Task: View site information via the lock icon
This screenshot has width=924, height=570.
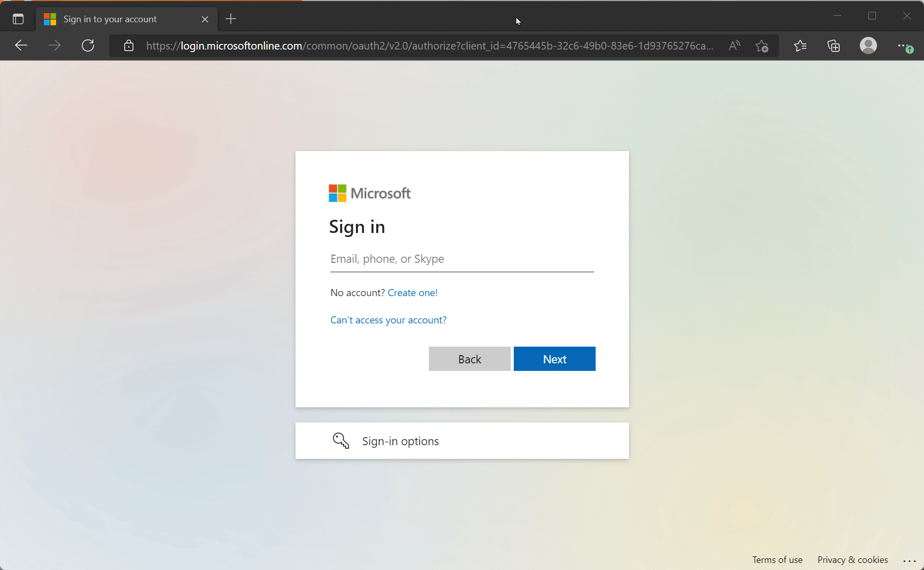Action: pos(129,45)
